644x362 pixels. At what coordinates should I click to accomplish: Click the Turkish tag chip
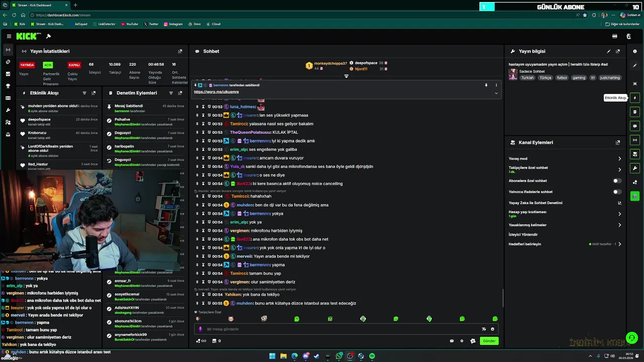point(527,78)
